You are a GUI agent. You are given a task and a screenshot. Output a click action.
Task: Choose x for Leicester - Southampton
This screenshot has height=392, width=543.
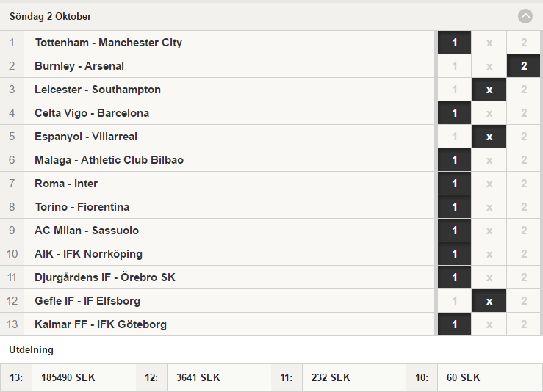coord(489,90)
